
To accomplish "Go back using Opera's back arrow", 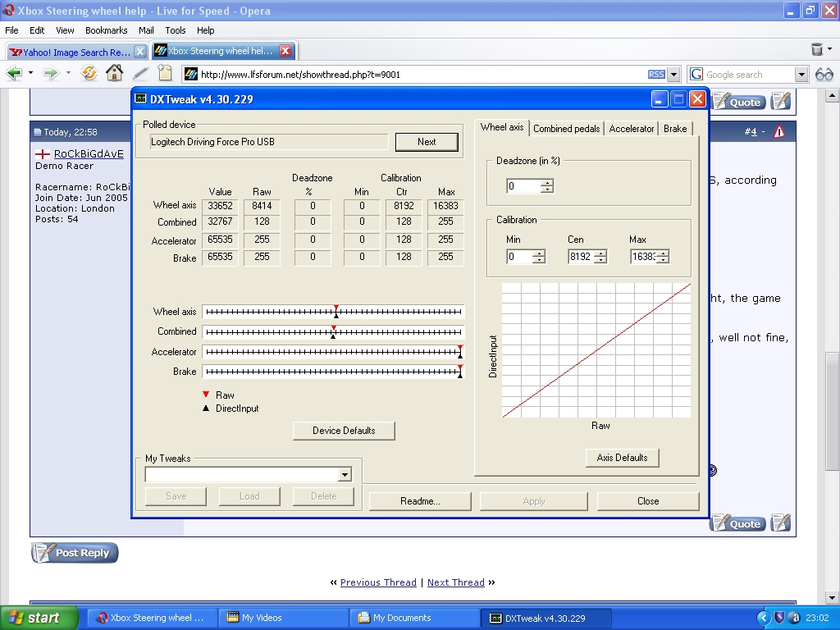I will click(14, 73).
